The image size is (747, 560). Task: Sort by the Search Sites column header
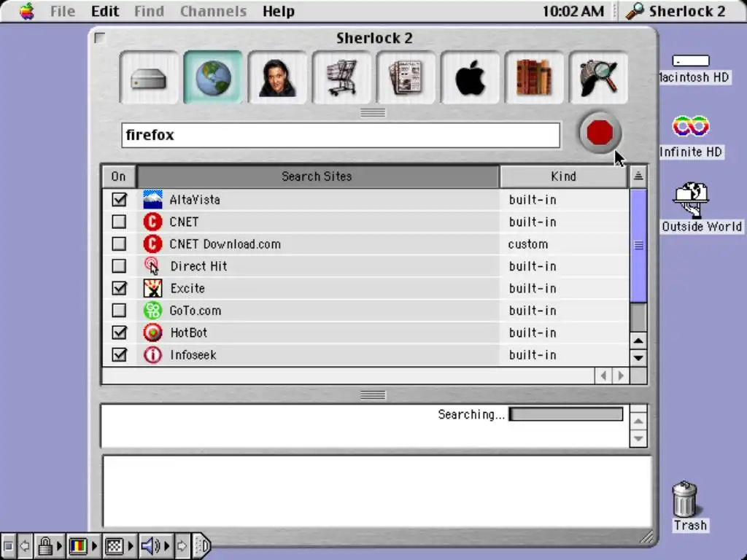pos(317,176)
